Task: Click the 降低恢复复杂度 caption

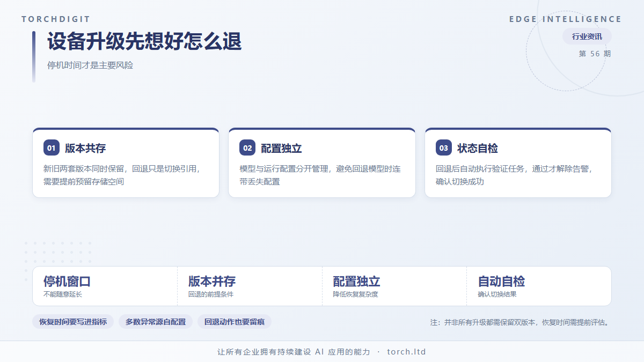Action: tap(356, 294)
